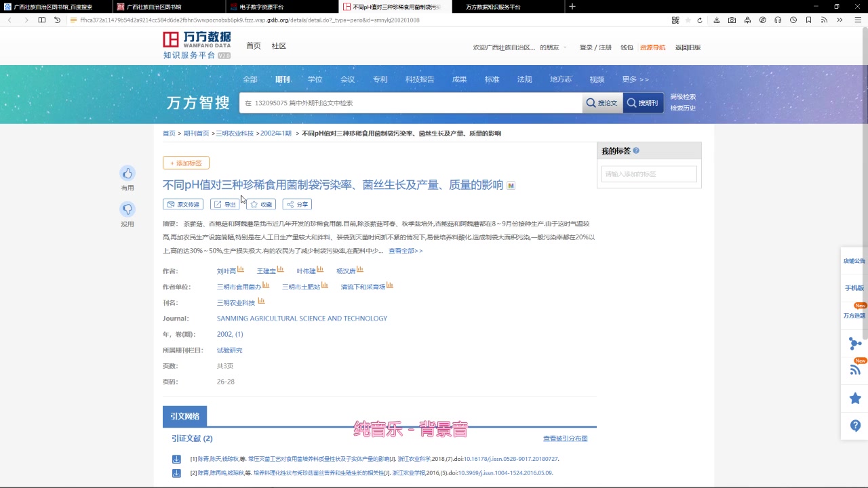Open the user dropdown next to 的朋友

click(564, 47)
